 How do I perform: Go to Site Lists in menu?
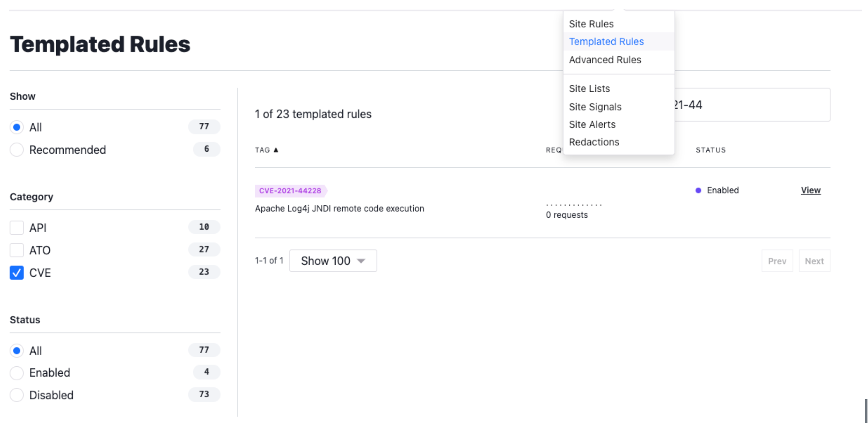(x=589, y=89)
